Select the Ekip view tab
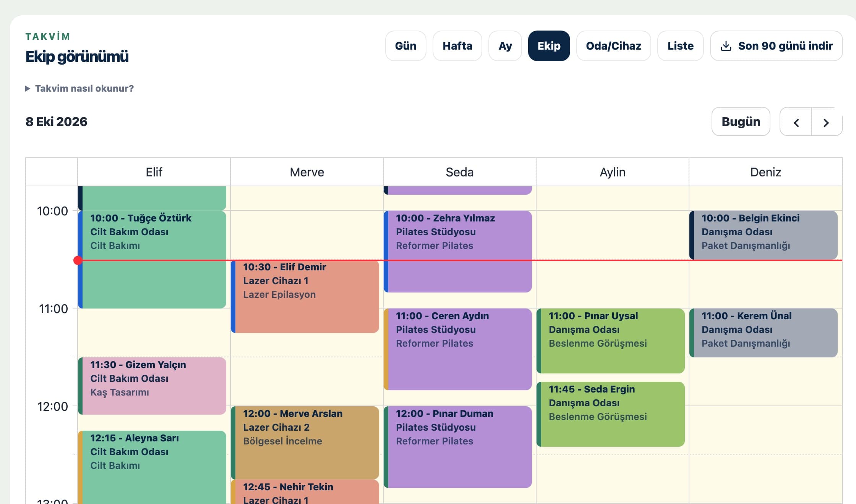 coord(549,46)
